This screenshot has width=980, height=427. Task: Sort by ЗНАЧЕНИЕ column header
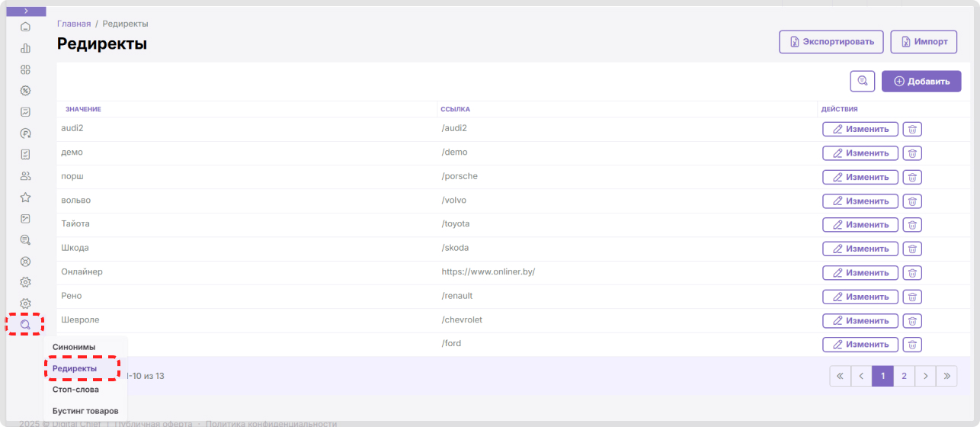[x=83, y=109]
